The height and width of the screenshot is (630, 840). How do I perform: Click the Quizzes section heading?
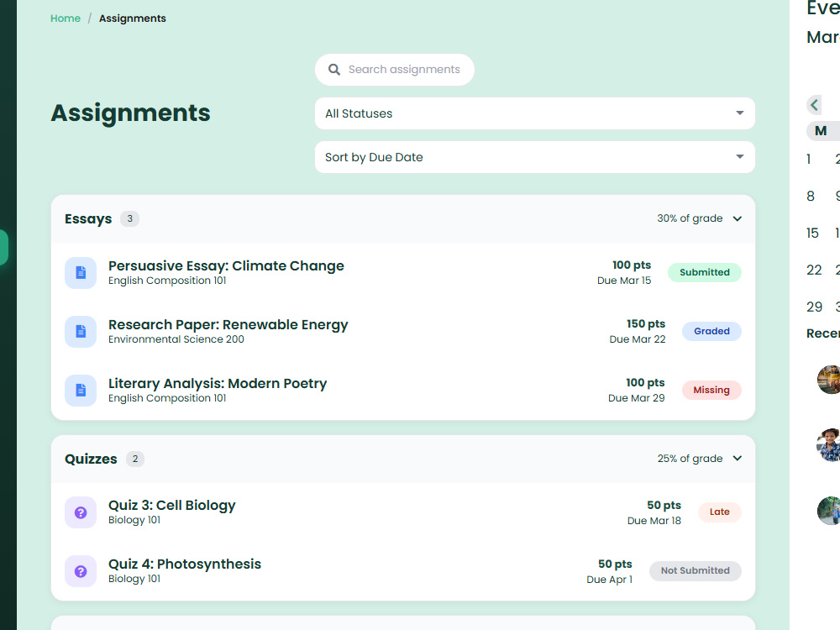click(x=91, y=459)
